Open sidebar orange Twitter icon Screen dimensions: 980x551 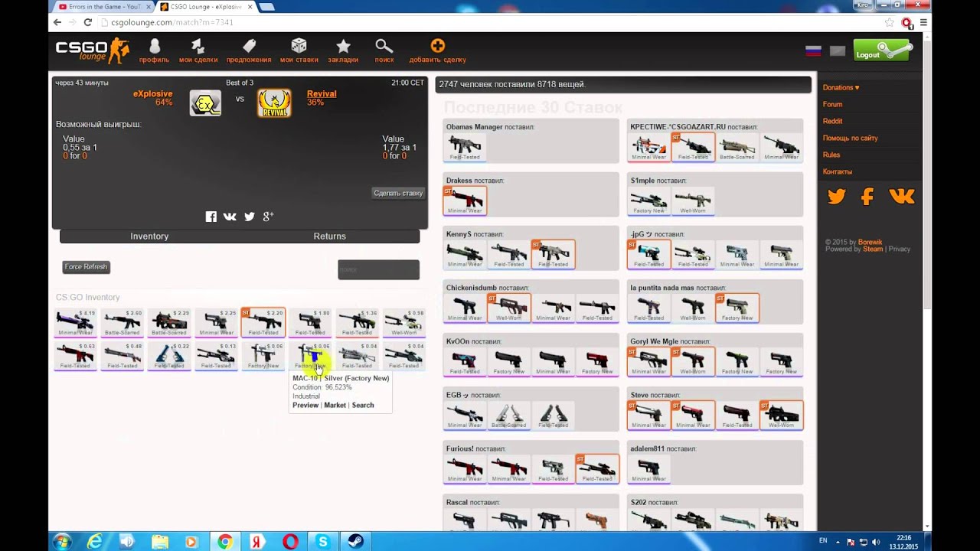836,197
